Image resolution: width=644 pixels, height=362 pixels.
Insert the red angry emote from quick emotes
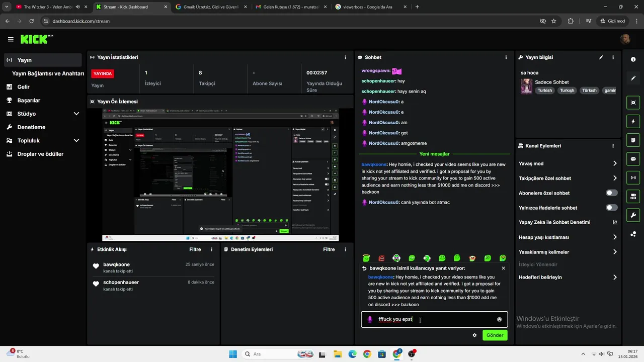381,258
